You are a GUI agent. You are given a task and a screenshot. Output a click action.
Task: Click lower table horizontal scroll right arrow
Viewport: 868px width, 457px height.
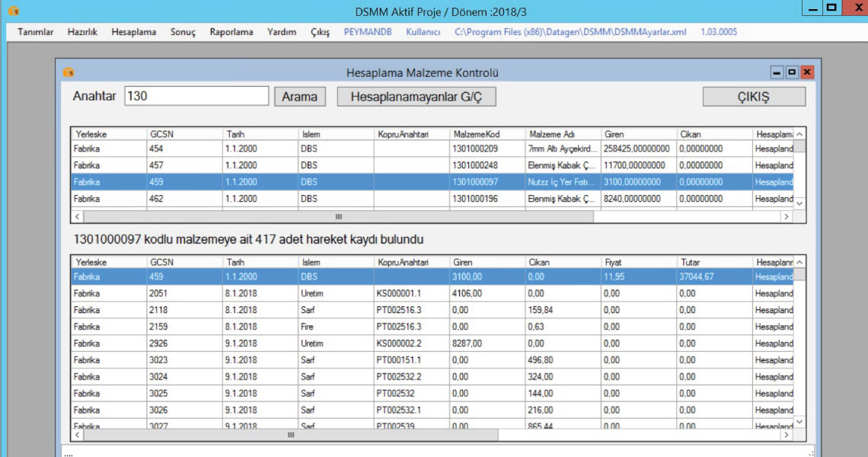point(787,435)
